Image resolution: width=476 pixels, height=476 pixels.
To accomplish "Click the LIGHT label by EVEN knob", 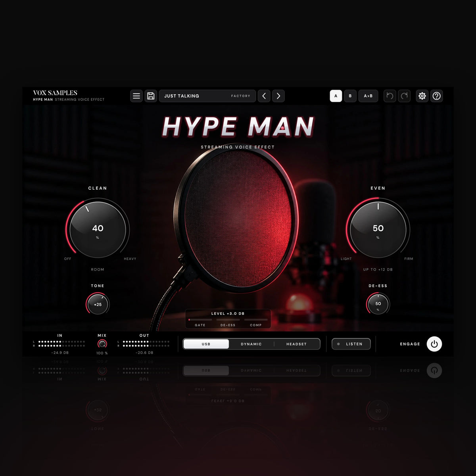I will [346, 259].
